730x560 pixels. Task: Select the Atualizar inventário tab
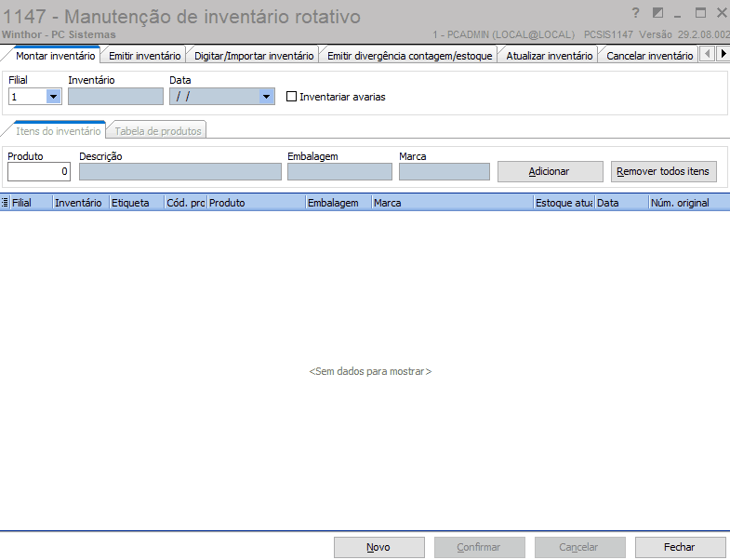[550, 56]
